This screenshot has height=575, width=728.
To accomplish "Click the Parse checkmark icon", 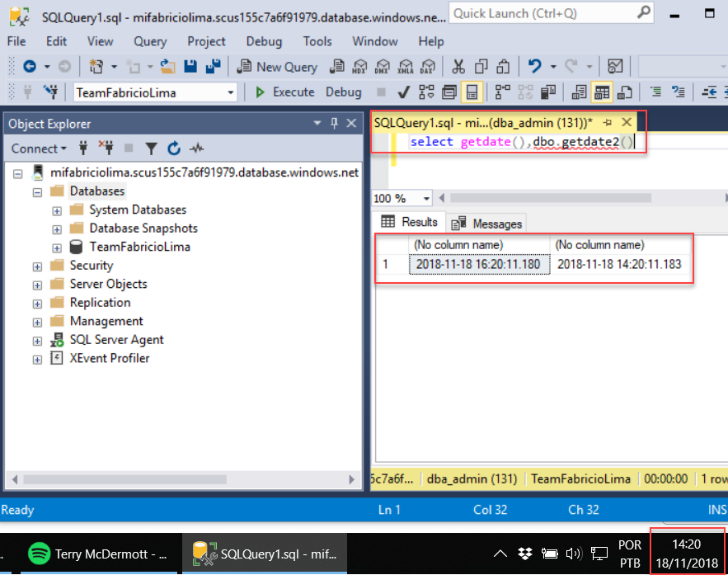I will (x=404, y=92).
